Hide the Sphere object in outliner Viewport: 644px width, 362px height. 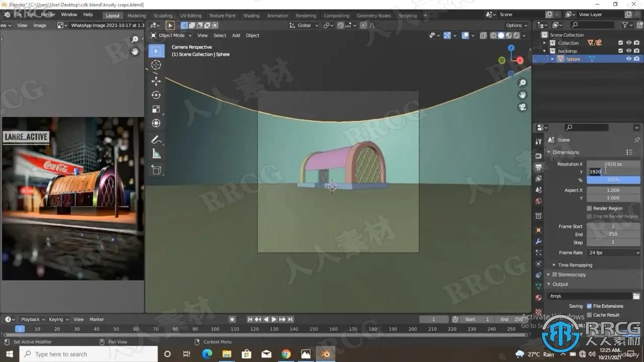click(x=628, y=59)
